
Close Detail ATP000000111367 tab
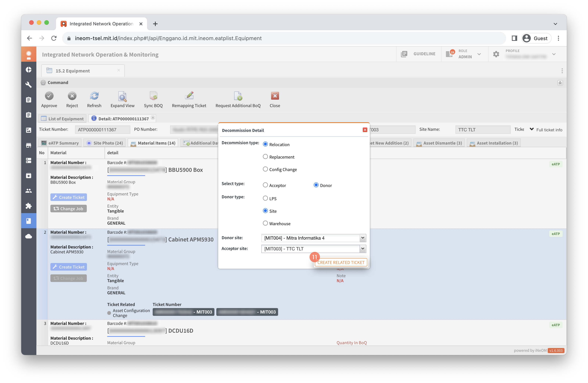(153, 118)
